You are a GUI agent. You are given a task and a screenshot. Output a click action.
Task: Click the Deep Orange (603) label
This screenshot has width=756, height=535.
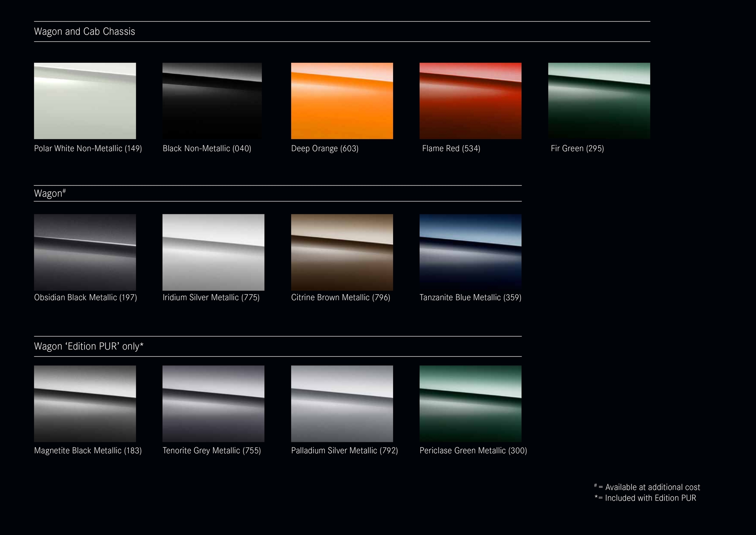[325, 149]
